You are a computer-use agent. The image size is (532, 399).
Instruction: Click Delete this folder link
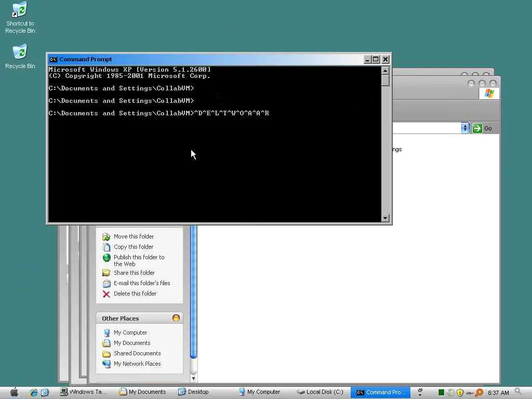coord(135,294)
